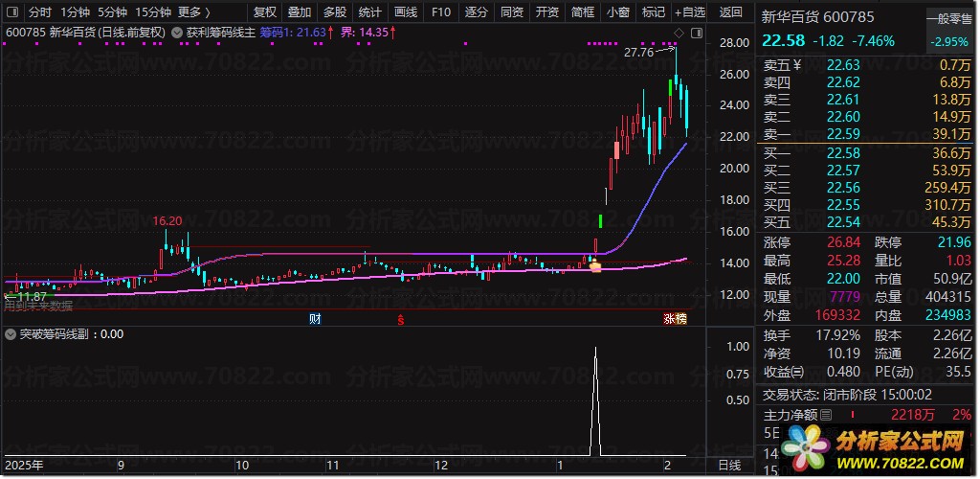
Task: Click the 涨停 price 26.84
Action: click(843, 242)
